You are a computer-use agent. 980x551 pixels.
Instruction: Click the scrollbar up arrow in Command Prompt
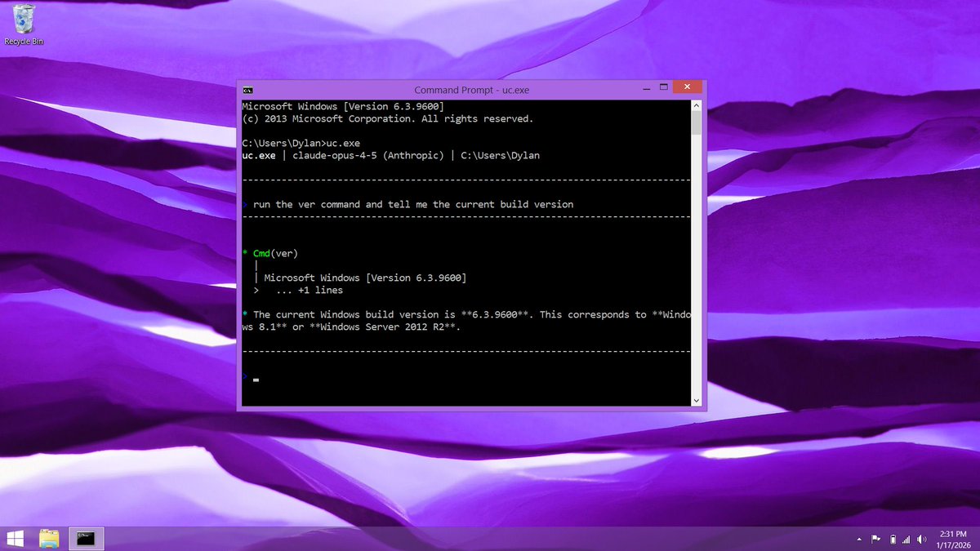[x=696, y=105]
